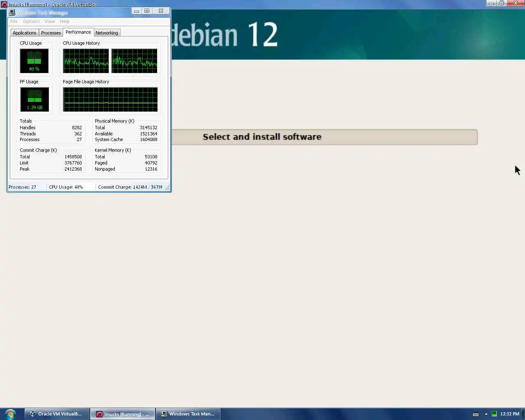The width and height of the screenshot is (525, 420).
Task: Click the CPU Usage gauge showing 40 %
Action: [x=34, y=61]
